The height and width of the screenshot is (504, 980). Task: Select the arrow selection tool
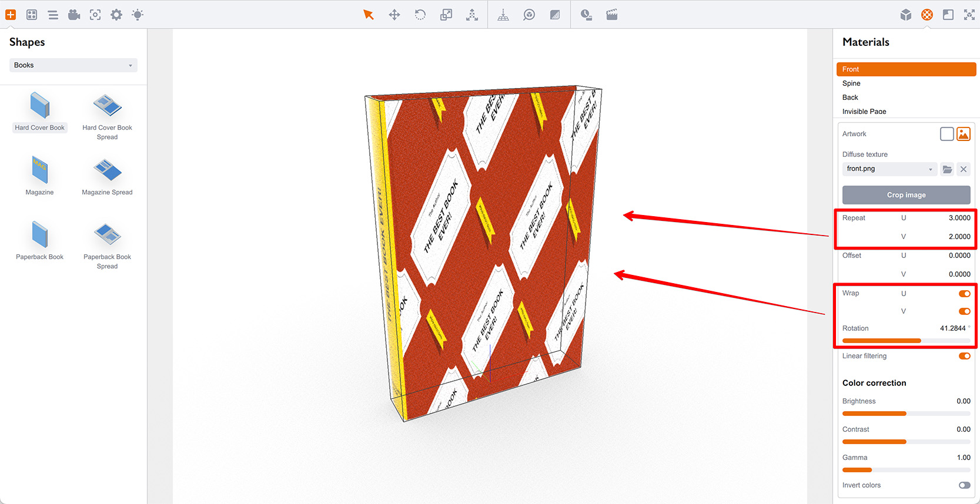point(369,15)
